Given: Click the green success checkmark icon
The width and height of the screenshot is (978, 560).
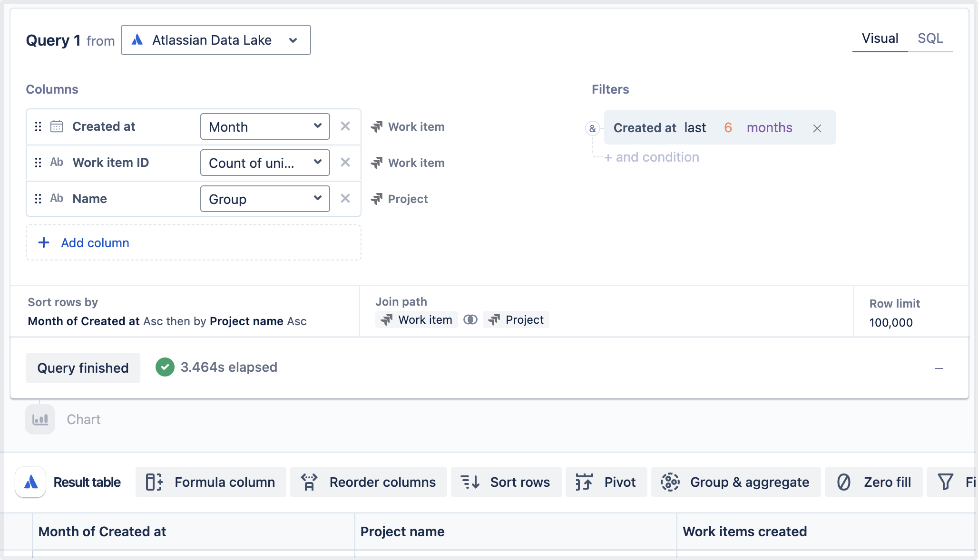Looking at the screenshot, I should coord(165,367).
